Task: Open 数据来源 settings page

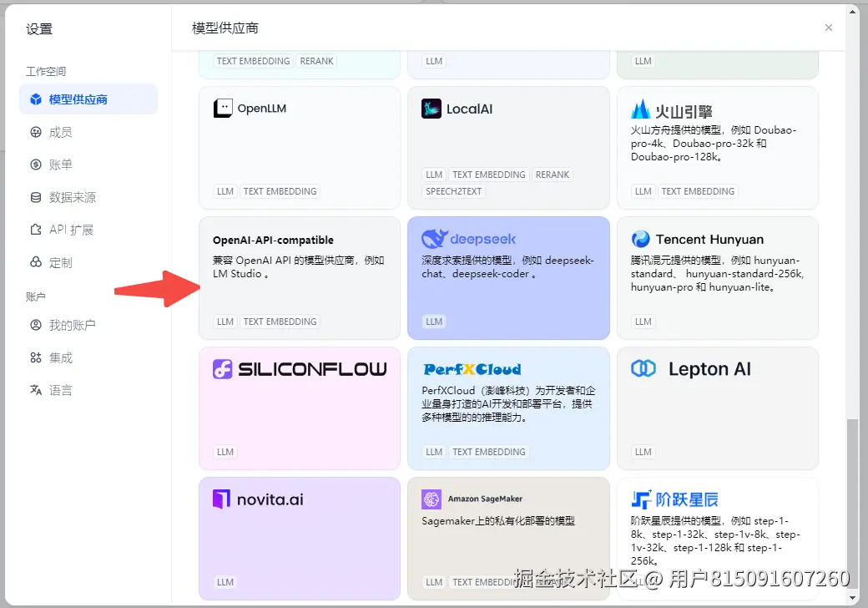Action: [x=88, y=197]
